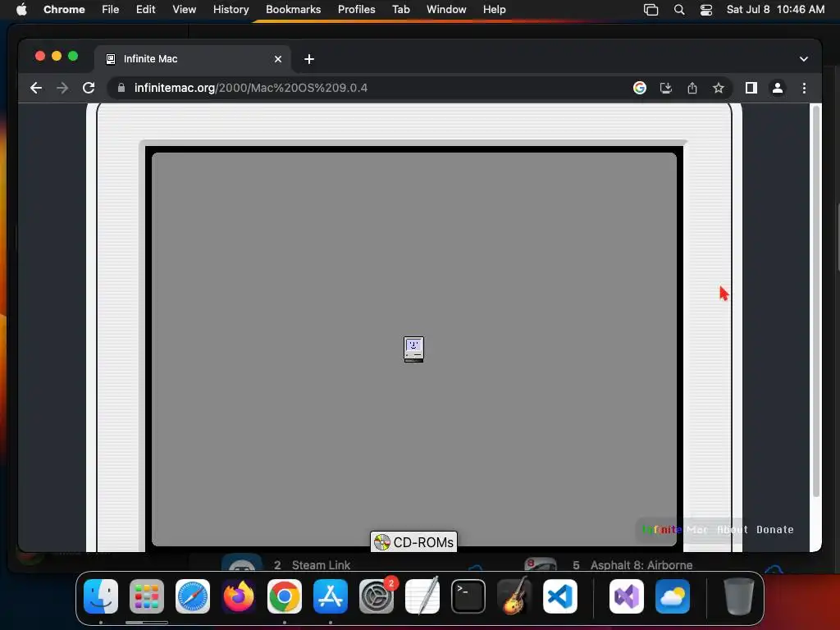Toggle Chrome side panel

point(751,88)
